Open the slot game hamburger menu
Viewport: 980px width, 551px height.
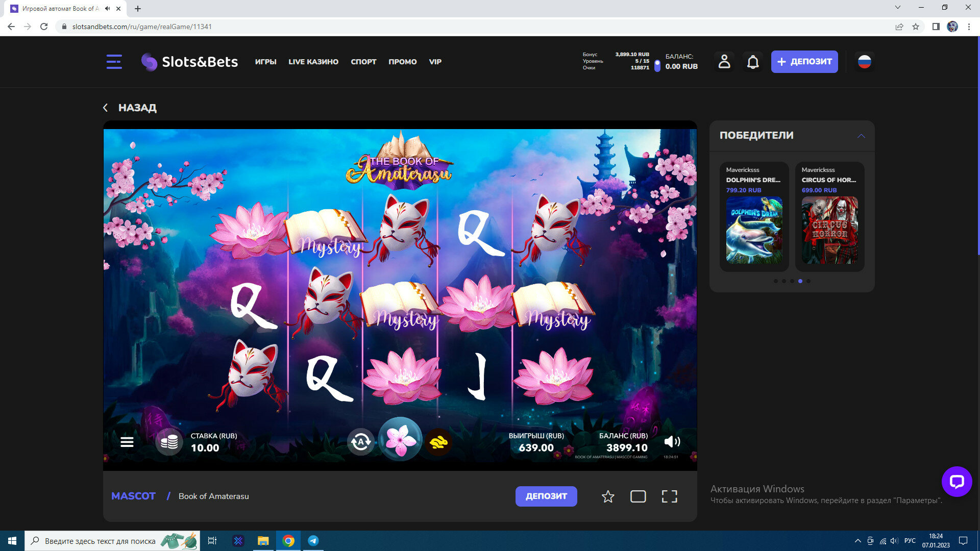[x=127, y=442]
